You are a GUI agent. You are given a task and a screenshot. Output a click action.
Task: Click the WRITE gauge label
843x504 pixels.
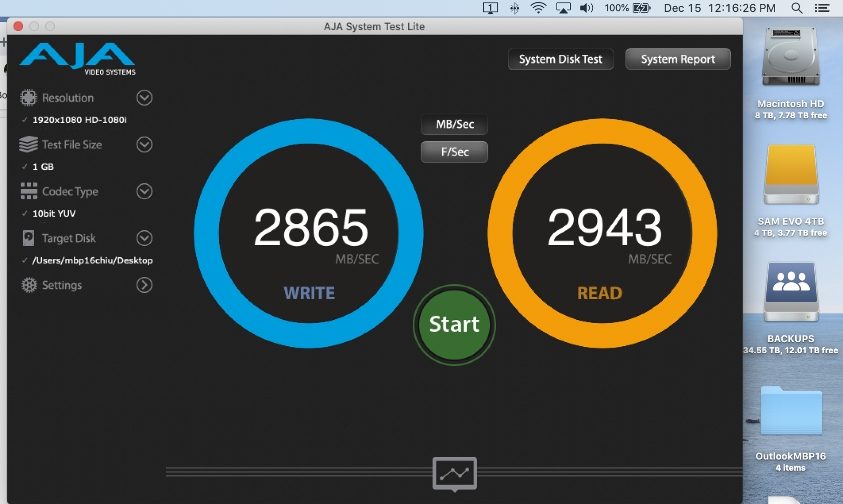[x=309, y=293]
